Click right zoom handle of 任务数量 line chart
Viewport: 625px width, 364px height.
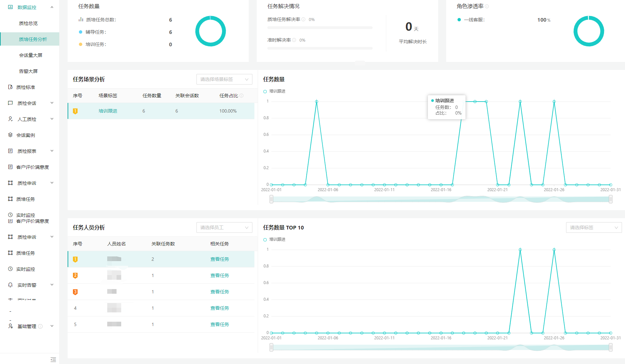(x=611, y=199)
